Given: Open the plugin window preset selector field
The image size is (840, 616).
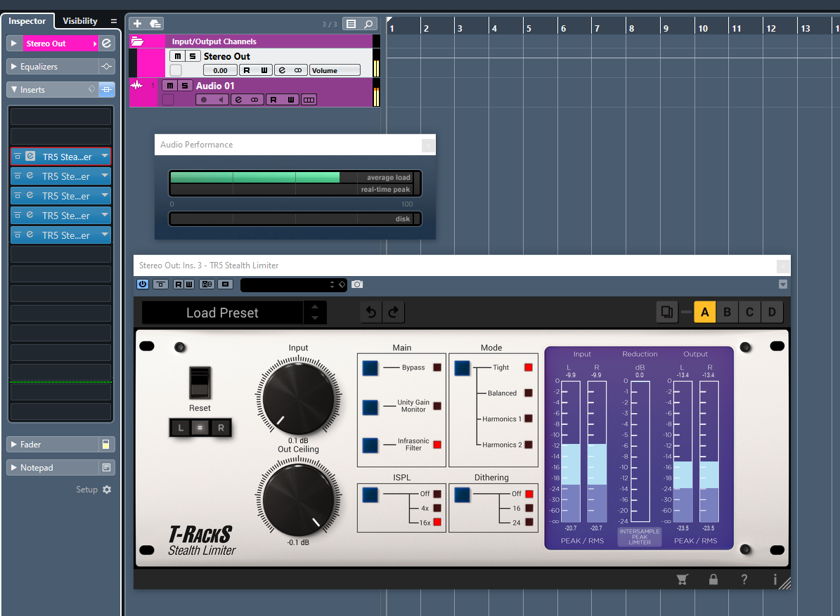Looking at the screenshot, I should click(x=294, y=284).
